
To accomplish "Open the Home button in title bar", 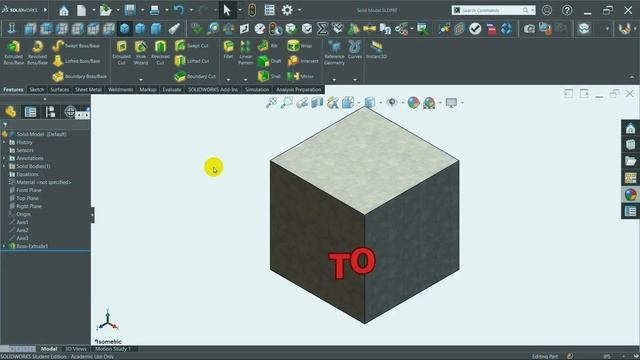I will 64,10.
